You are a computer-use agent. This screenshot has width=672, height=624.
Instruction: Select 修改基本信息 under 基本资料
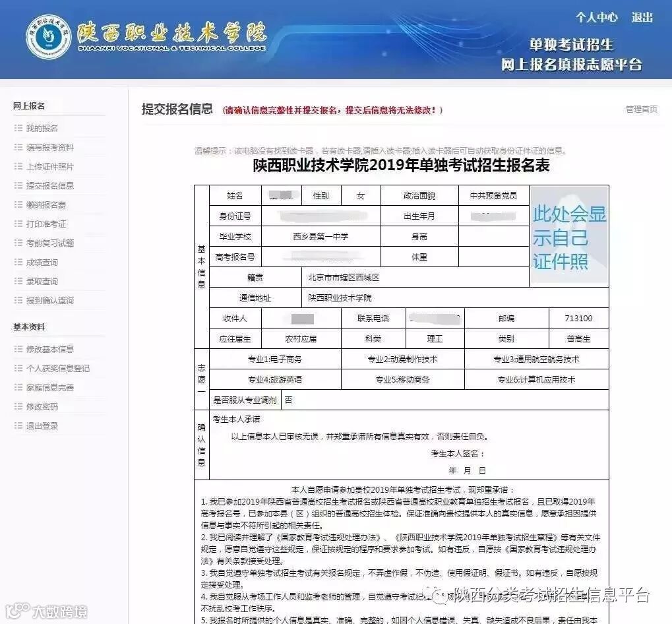coord(50,350)
